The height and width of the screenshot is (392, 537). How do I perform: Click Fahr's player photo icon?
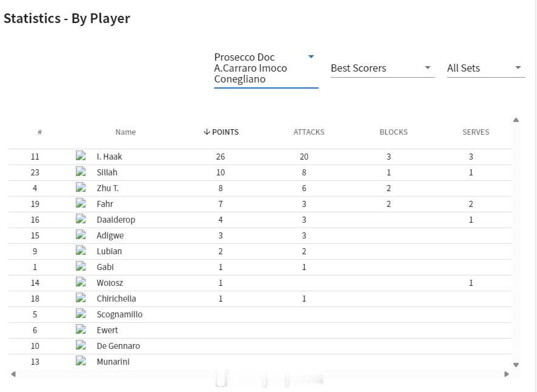[81, 203]
